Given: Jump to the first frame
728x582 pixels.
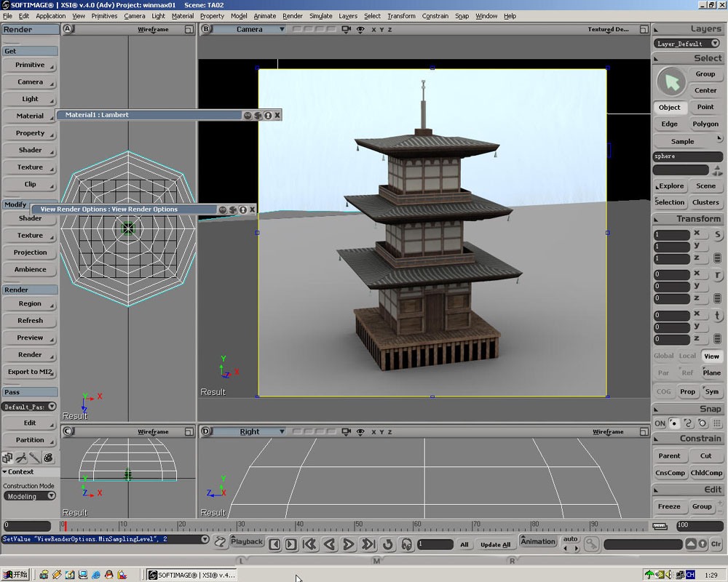Looking at the screenshot, I should click(x=309, y=544).
